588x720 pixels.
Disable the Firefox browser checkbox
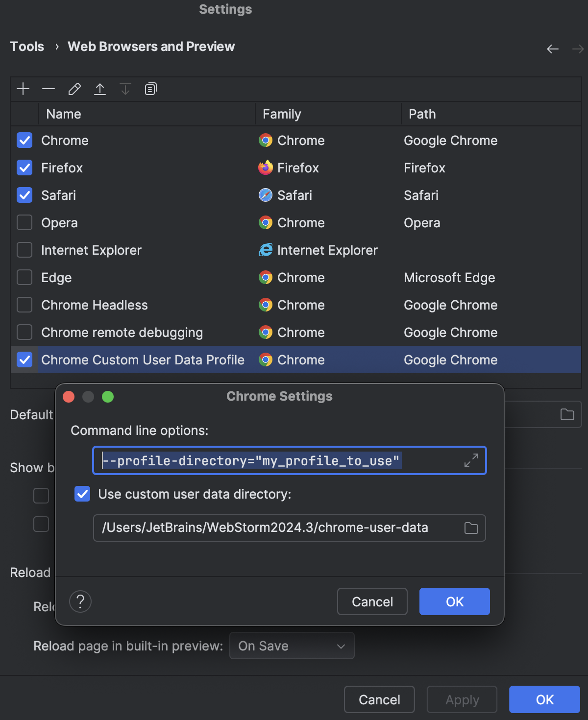[24, 168]
